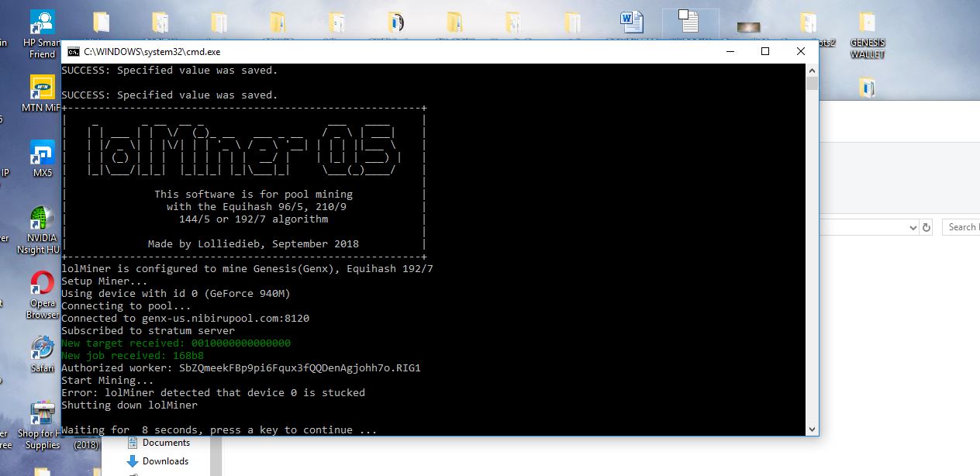Viewport: 980px width, 476px height.
Task: Click the 'Authorized worker' line in console
Action: [241, 368]
